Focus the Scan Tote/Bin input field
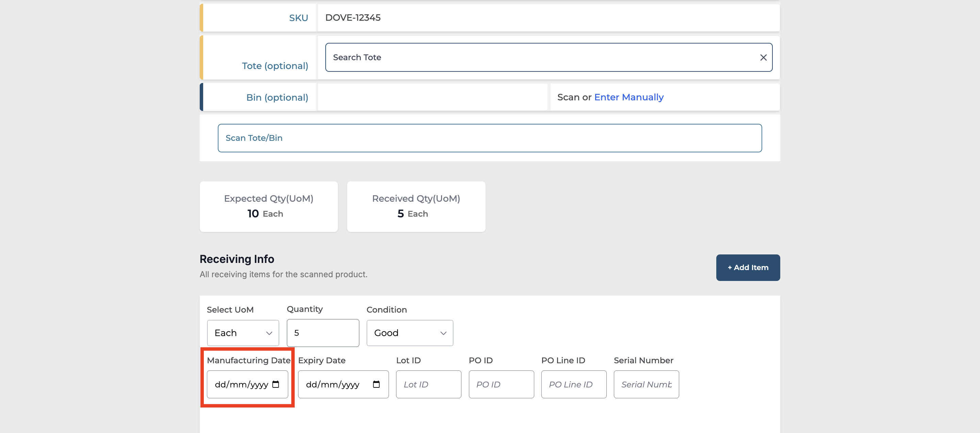980x433 pixels. click(489, 138)
